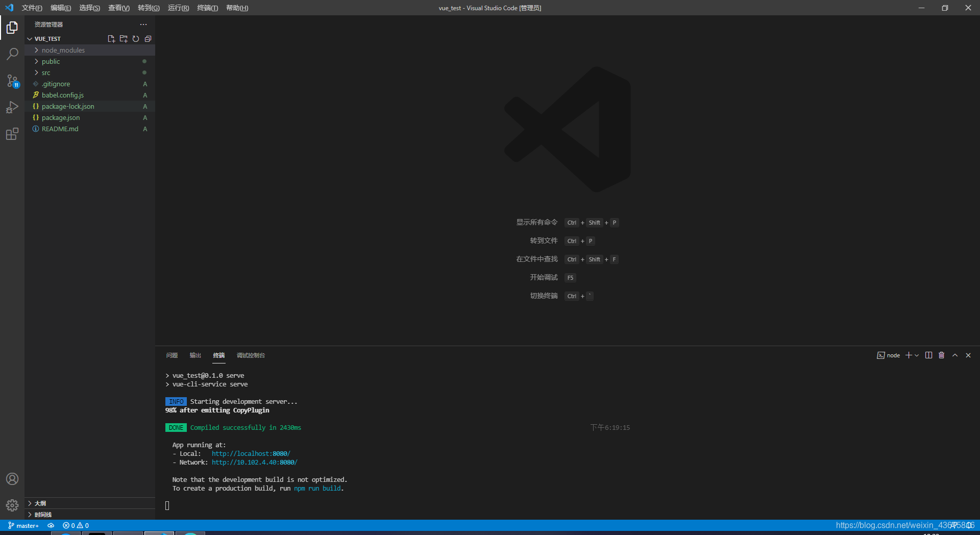Screen dimensions: 980x535
Task: Click the new terminal plus icon
Action: 909,355
